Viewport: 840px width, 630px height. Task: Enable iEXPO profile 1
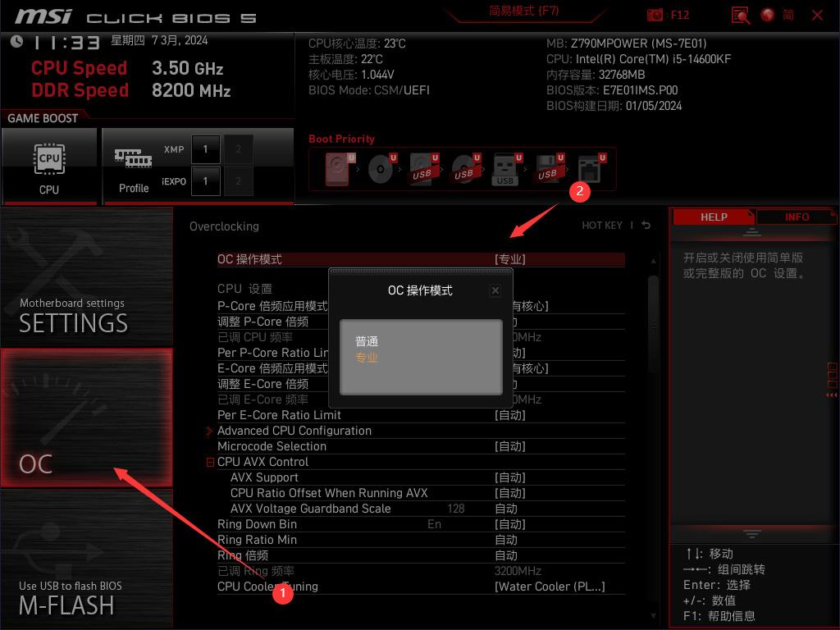pos(205,181)
